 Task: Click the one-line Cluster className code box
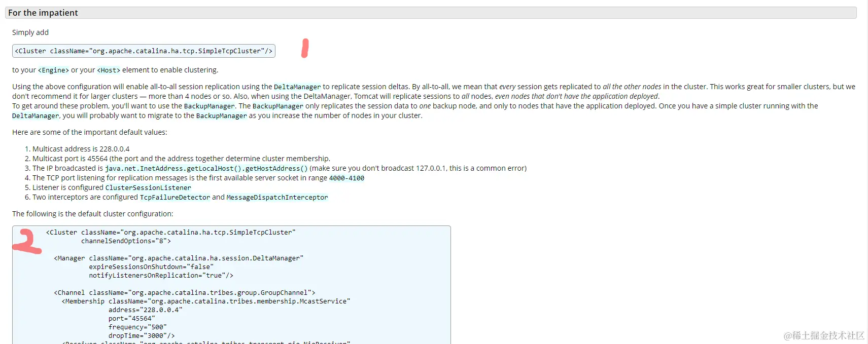144,51
